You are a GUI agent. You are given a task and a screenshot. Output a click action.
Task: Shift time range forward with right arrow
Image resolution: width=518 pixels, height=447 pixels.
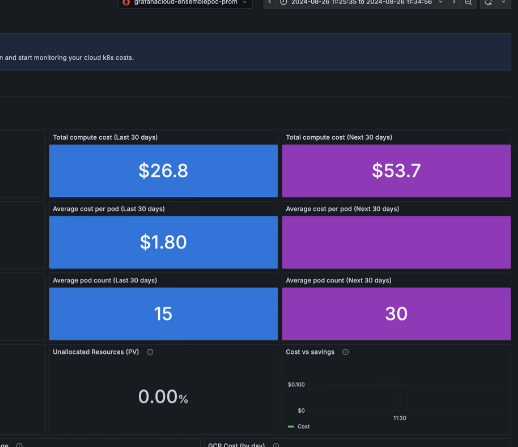[454, 2]
